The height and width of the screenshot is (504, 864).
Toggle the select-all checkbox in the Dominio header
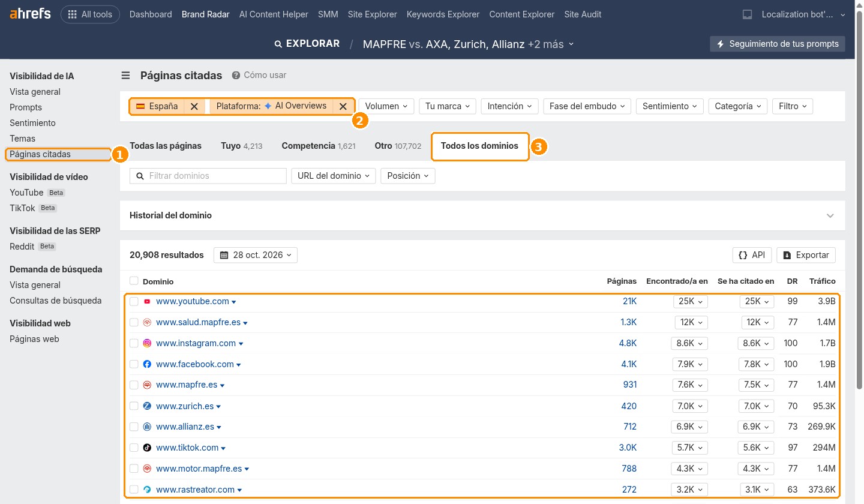pyautogui.click(x=134, y=281)
